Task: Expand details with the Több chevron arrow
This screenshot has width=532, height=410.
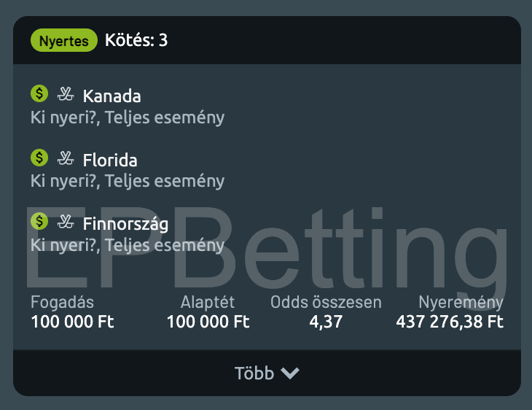Action: pyautogui.click(x=290, y=374)
